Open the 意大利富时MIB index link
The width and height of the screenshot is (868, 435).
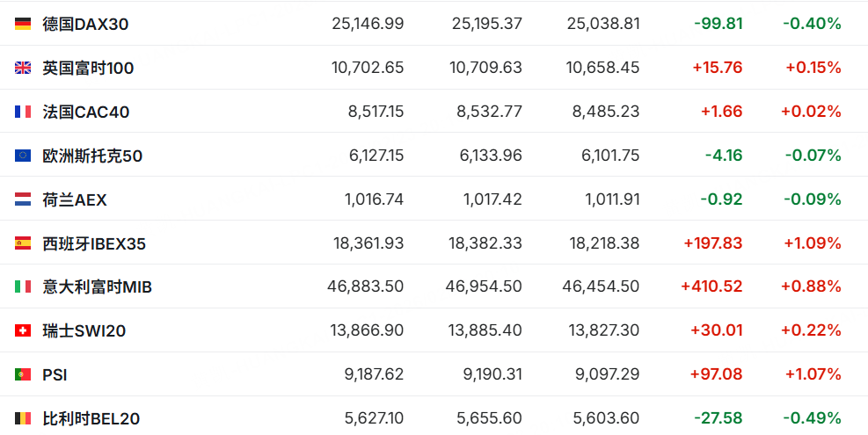[97, 286]
